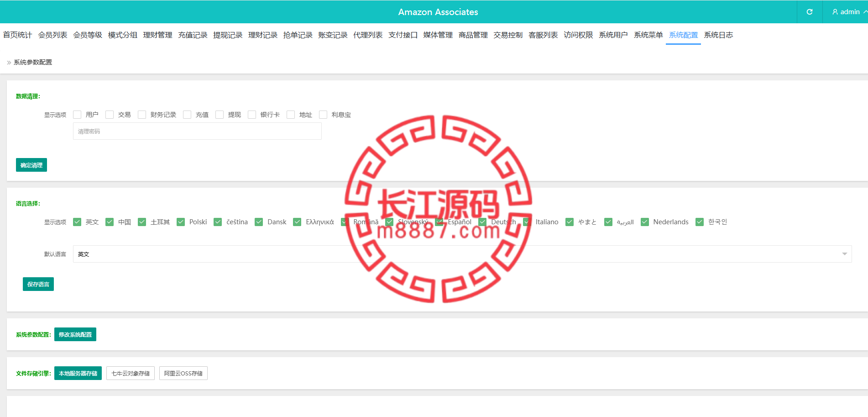The height and width of the screenshot is (417, 868).
Task: Toggle the Arabic language checkbox
Action: point(608,222)
